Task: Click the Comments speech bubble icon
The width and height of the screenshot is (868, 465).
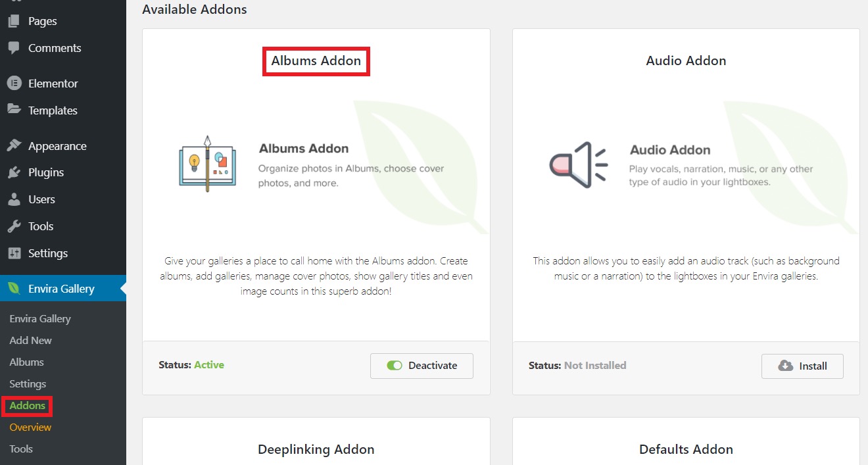Action: pos(14,48)
